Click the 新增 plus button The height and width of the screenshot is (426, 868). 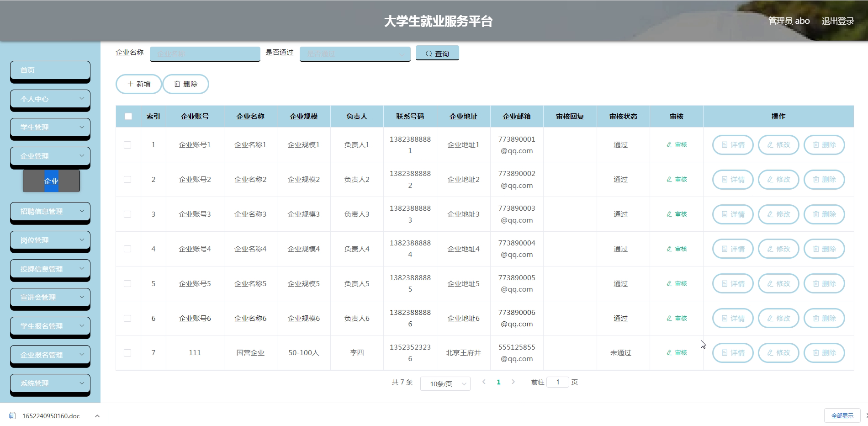139,84
